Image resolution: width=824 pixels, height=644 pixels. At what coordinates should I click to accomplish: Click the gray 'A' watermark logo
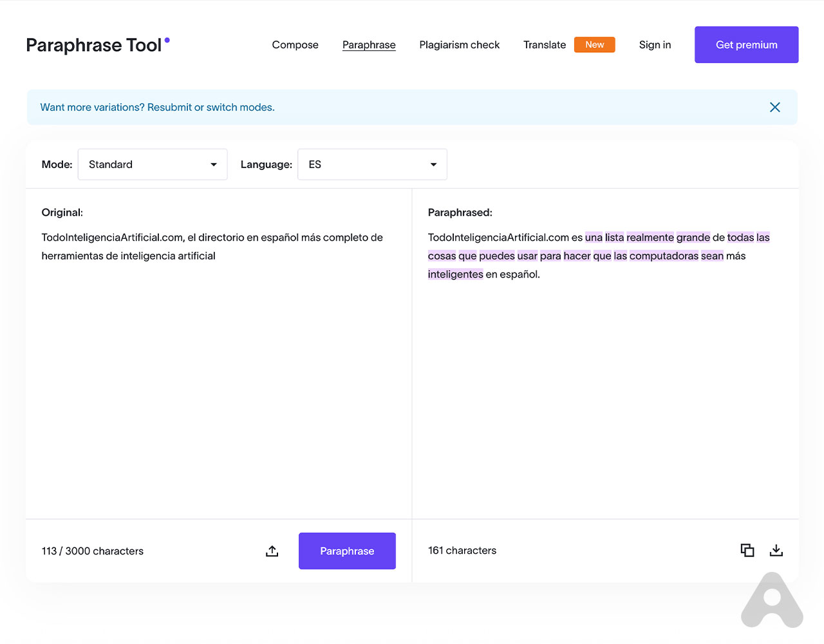pos(772,601)
